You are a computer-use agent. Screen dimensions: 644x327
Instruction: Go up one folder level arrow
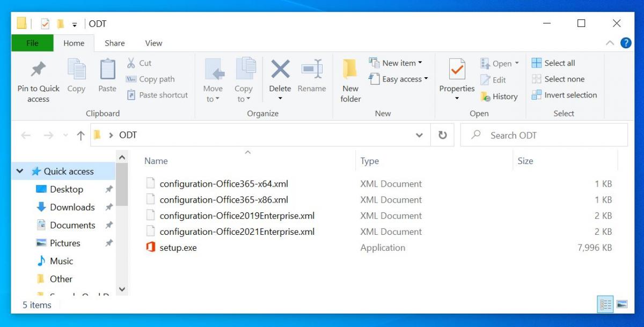click(80, 136)
